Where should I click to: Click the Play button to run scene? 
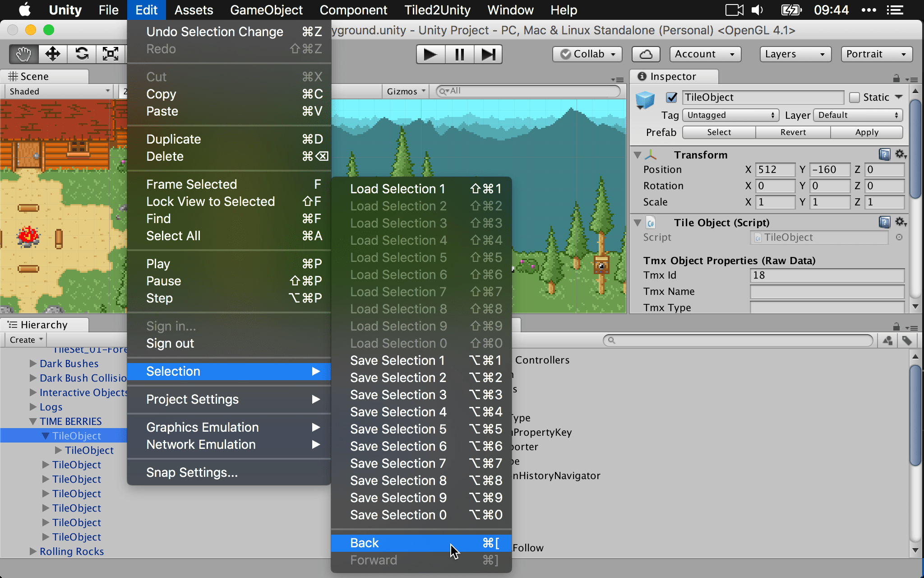click(x=429, y=55)
